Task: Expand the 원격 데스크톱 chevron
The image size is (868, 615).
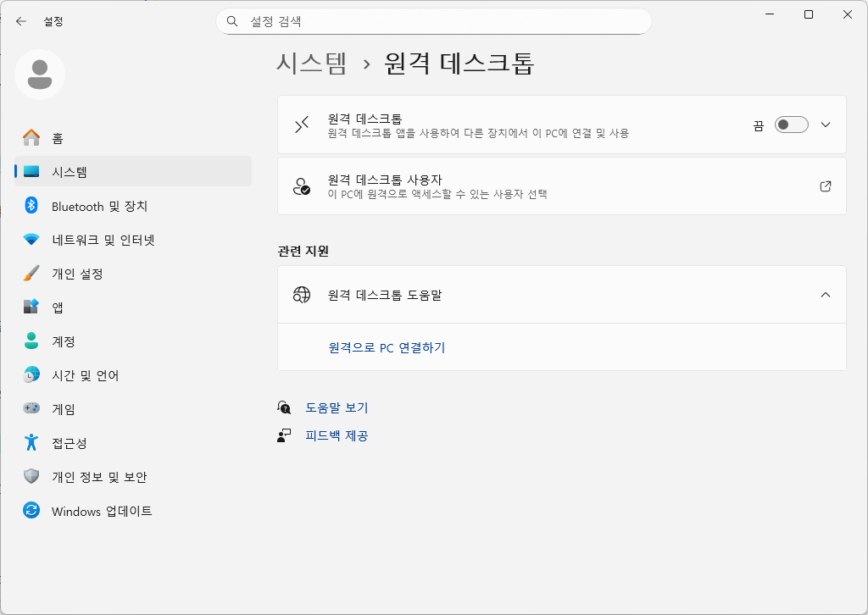Action: (826, 125)
